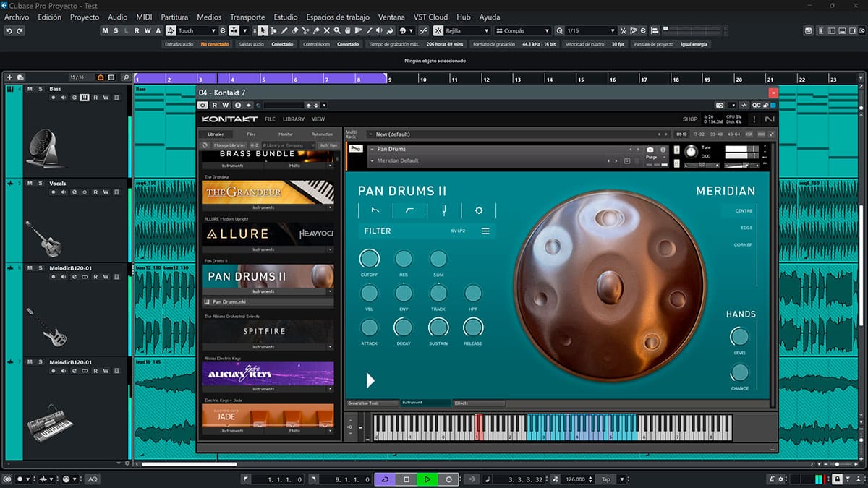Click the green Play transport button
This screenshot has height=488, width=868.
(427, 479)
